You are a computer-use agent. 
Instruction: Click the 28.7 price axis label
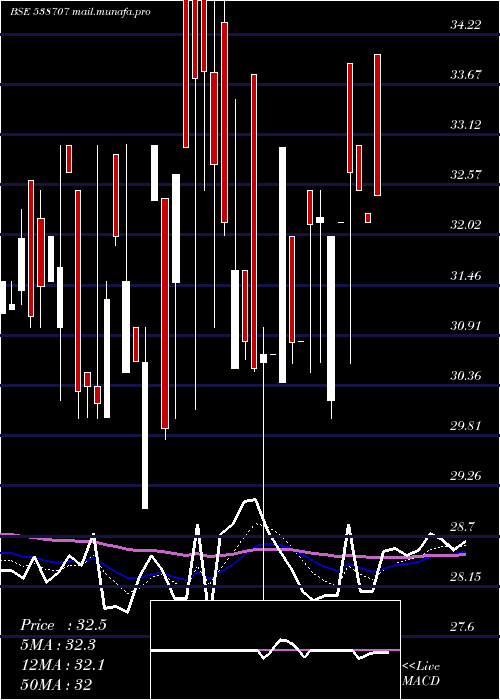click(462, 527)
